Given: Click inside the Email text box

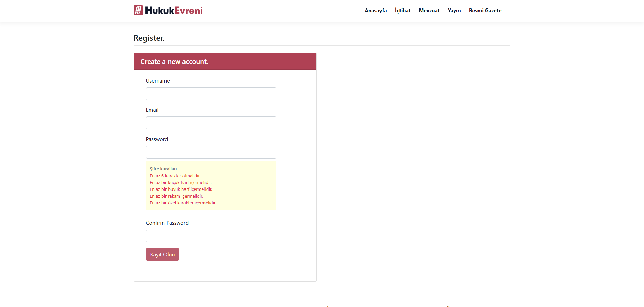Looking at the screenshot, I should pos(211,123).
